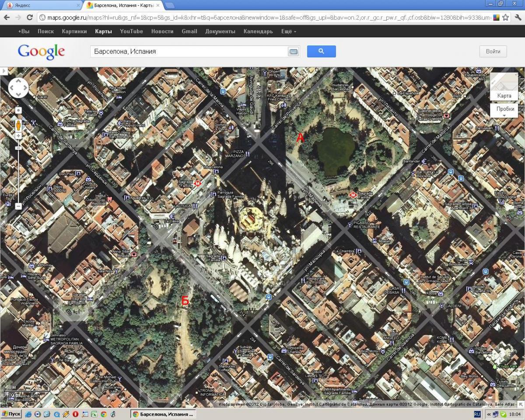Select the Барселона, Испания - Карты tab

(x=123, y=5)
